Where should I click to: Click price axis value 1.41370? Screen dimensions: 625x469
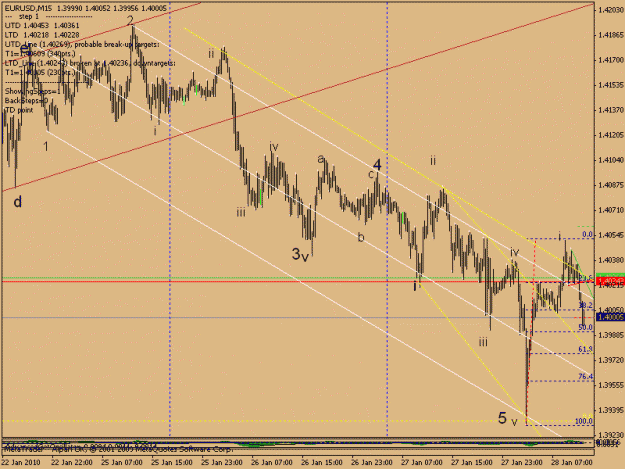tap(611, 110)
